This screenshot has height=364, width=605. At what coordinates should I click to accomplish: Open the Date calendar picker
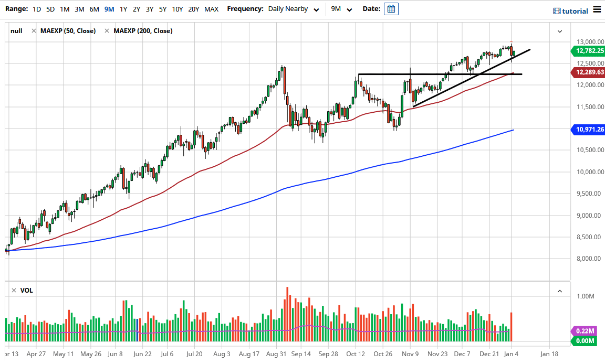click(391, 9)
